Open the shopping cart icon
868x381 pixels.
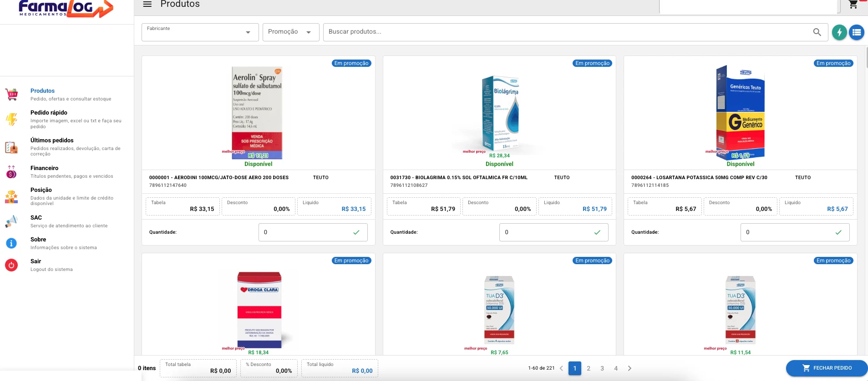pos(853,4)
